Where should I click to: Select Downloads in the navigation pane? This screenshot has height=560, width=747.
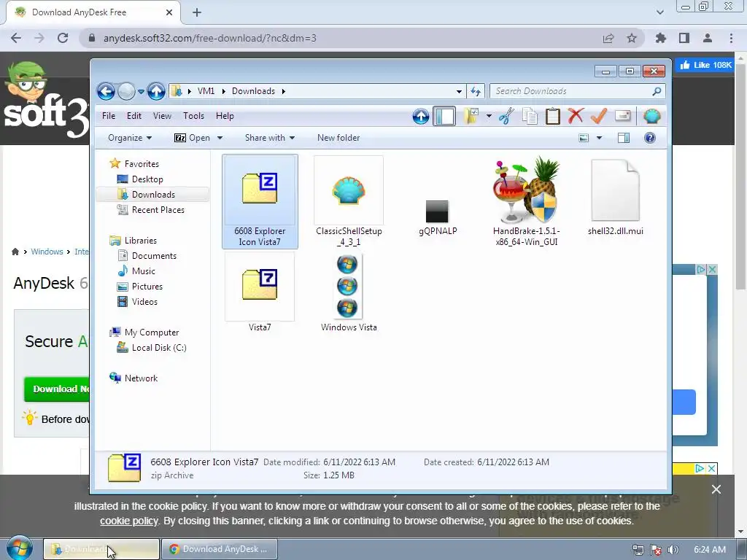click(x=152, y=194)
